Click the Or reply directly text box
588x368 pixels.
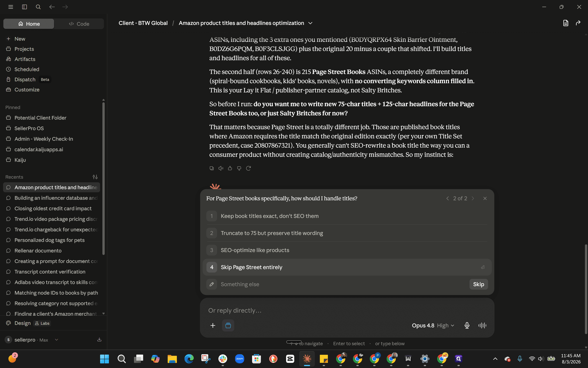347,310
